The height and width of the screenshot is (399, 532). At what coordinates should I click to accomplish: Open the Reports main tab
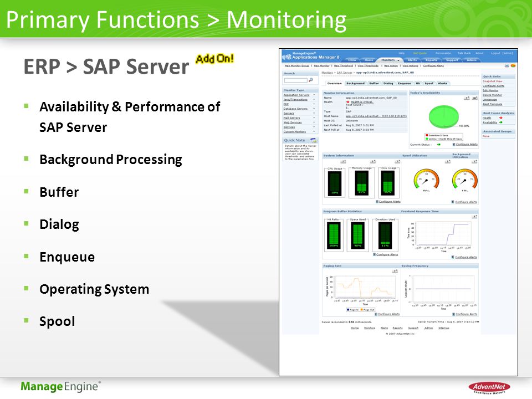(431, 60)
